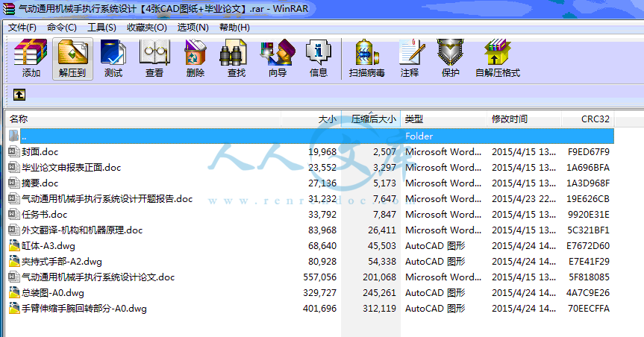Screen dimensions: 644x337
Task: Click the CRC32 value F9ED67F9
Action: coord(589,152)
